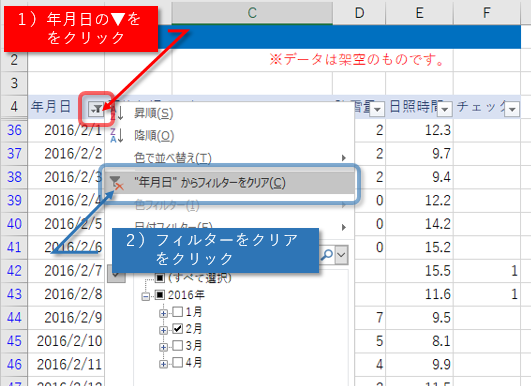The width and height of the screenshot is (531, 386).
Task: Click チェック value 1 in row 43
Action: tap(487, 294)
